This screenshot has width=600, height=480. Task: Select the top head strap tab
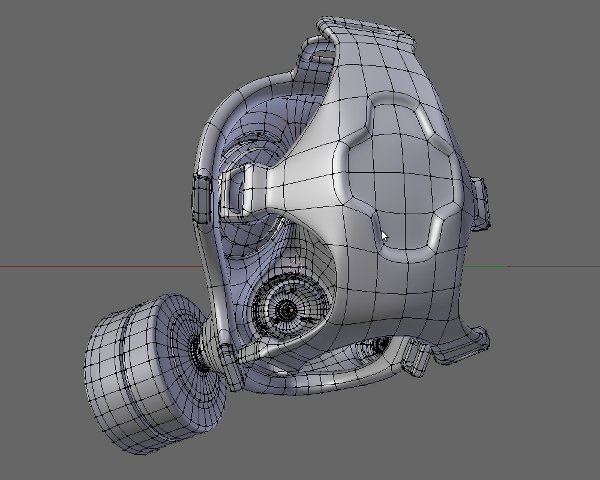[x=367, y=32]
